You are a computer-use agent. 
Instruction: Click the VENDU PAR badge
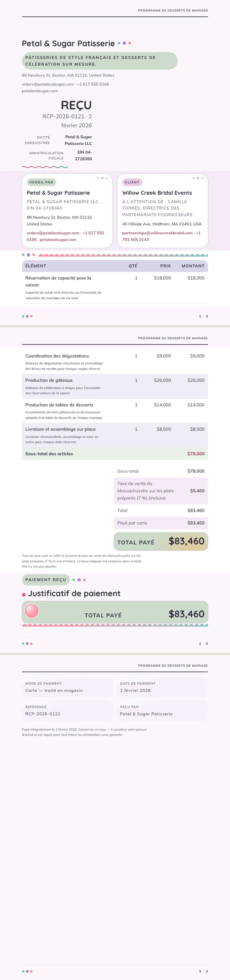(41, 182)
